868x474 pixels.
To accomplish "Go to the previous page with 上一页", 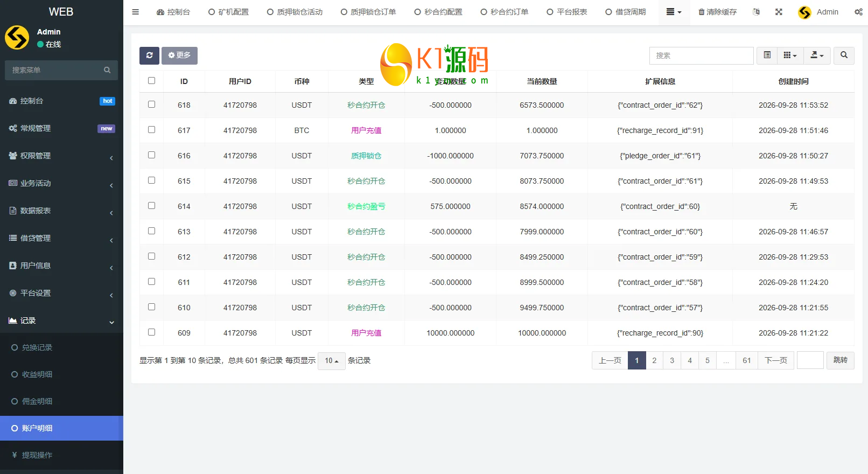I will pos(610,360).
